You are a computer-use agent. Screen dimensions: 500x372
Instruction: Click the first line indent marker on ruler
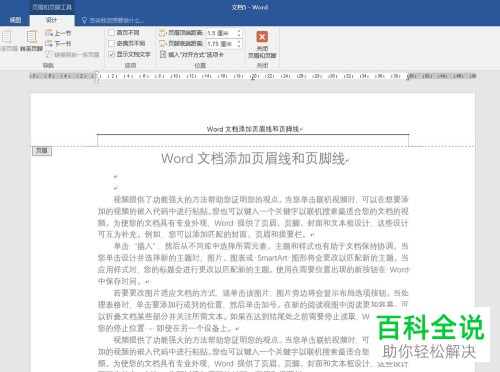(x=97, y=73)
